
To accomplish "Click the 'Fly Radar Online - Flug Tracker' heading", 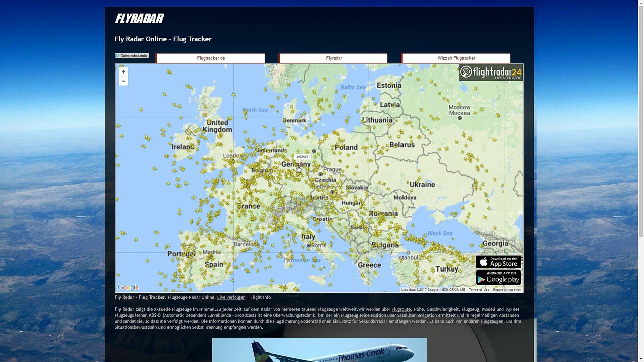I will coord(163,39).
